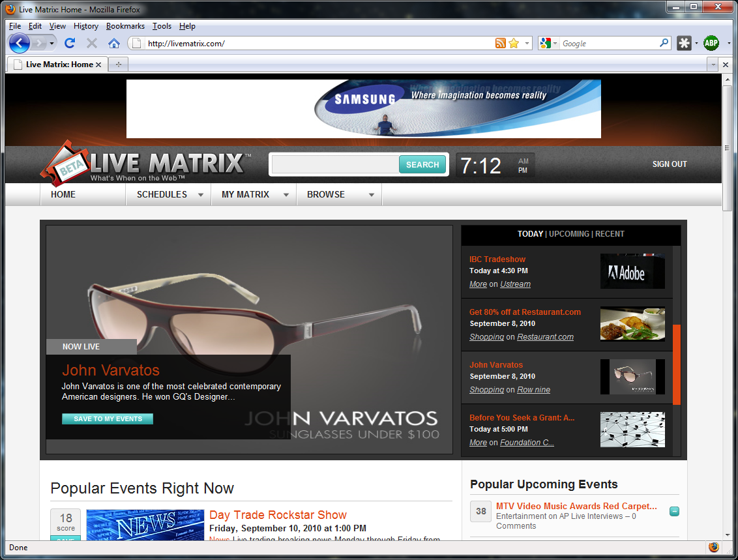Open the John Varvatos featured title link
The width and height of the screenshot is (738, 560).
tap(111, 370)
